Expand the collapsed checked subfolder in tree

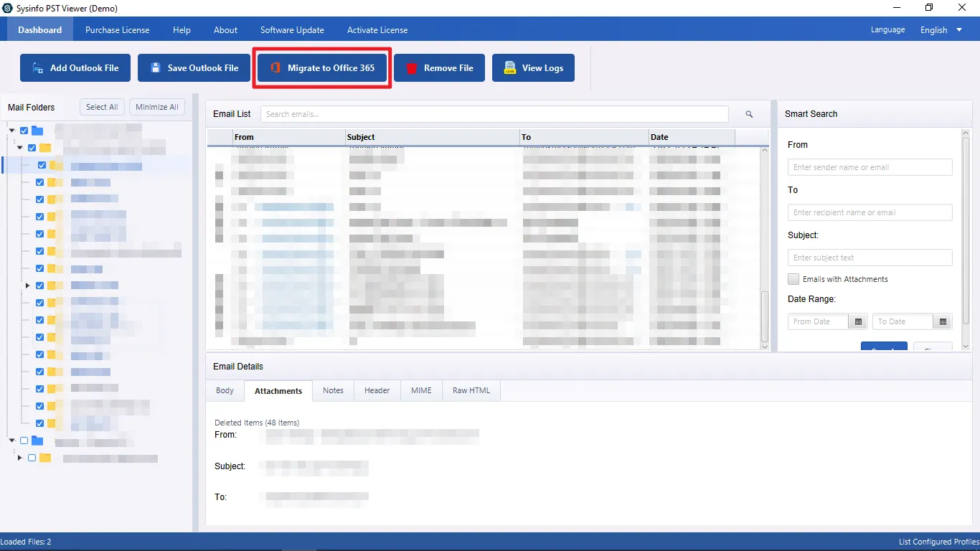27,286
